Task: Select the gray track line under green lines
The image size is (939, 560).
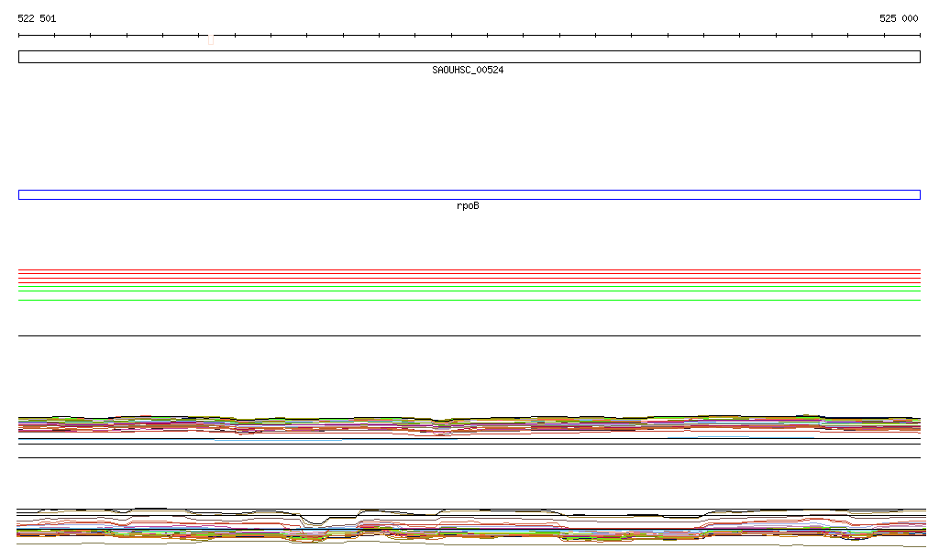Action: point(469,300)
